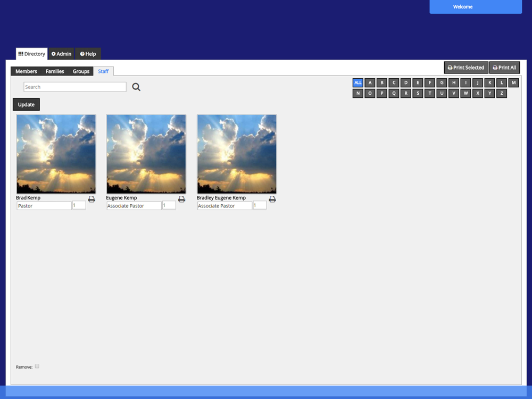Filter staff by letter Y
Screen dimensions: 532x399
coord(489,93)
